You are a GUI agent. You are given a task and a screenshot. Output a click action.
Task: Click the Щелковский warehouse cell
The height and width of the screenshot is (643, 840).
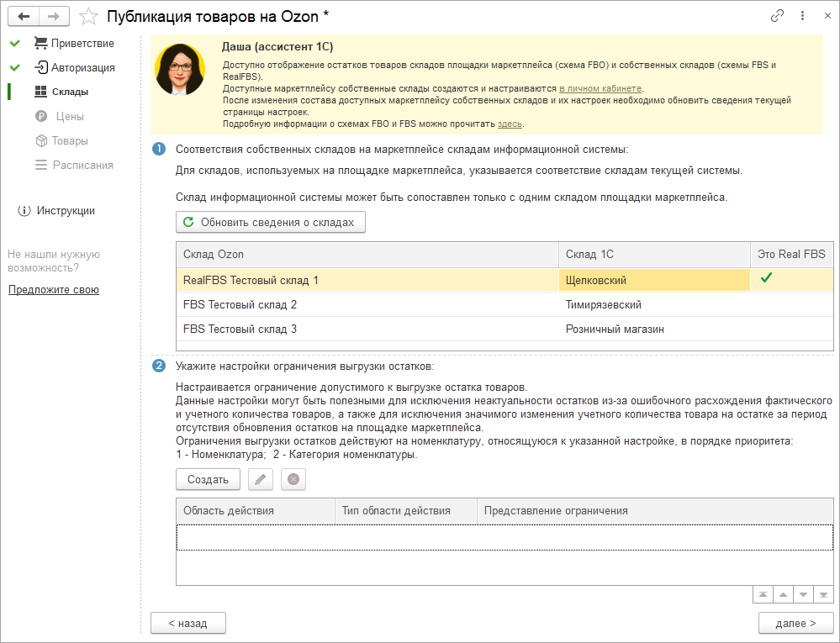pos(655,280)
